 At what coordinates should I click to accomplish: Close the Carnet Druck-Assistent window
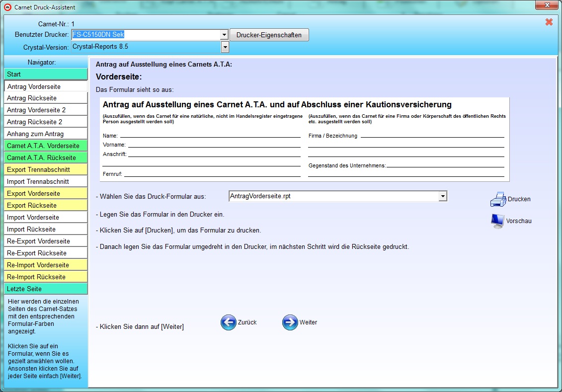click(x=547, y=5)
